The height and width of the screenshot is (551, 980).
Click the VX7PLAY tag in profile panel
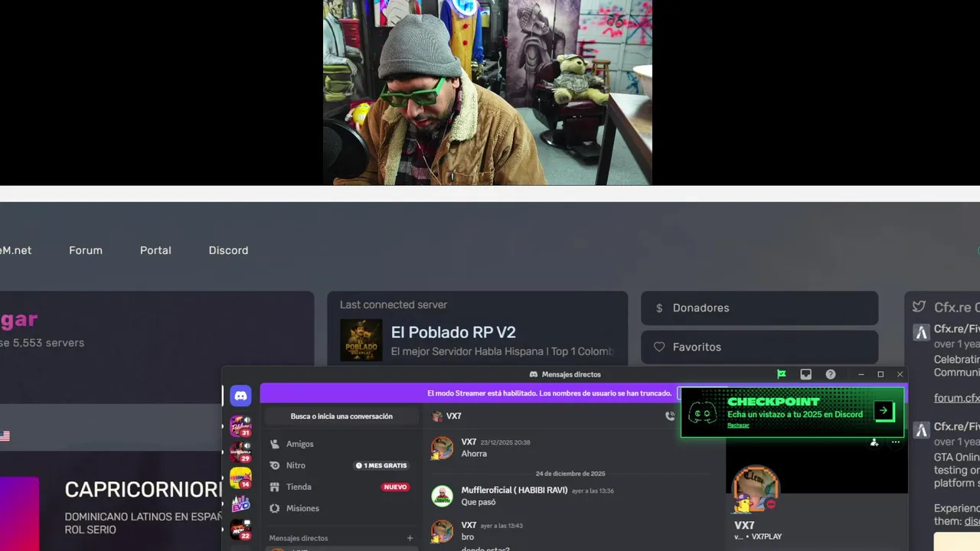766,537
